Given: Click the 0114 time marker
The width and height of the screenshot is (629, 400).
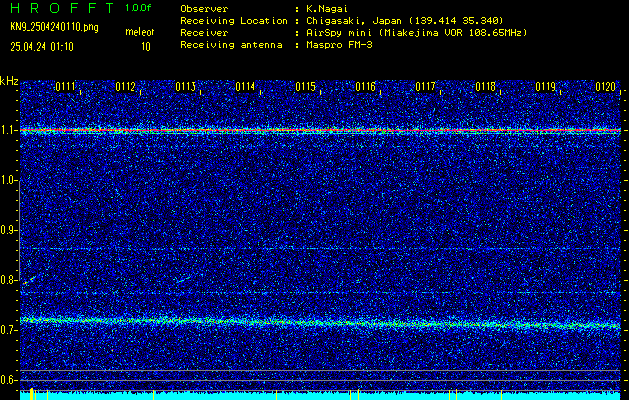Looking at the screenshot, I should [x=245, y=87].
